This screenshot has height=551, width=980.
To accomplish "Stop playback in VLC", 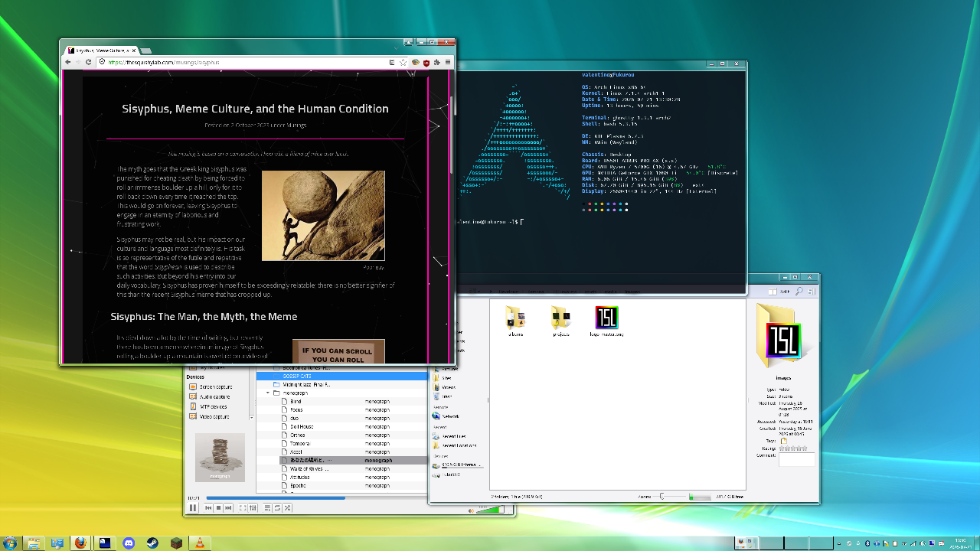I will point(218,507).
